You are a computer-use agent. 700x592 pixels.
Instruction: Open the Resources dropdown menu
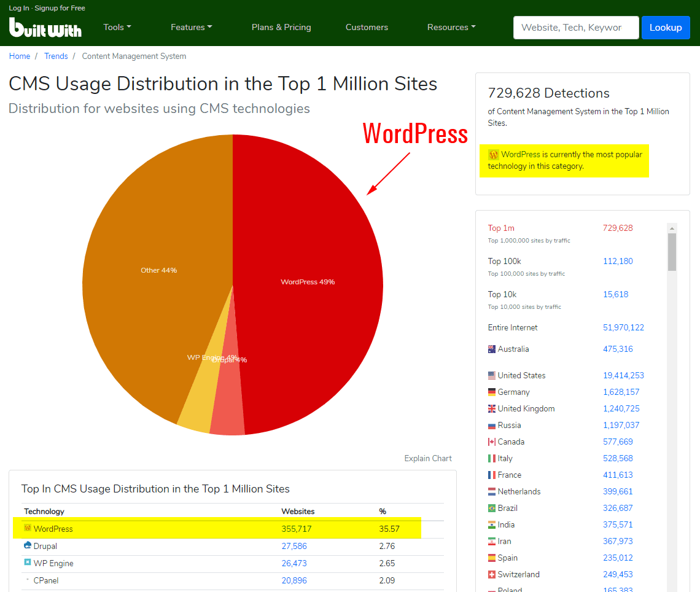click(451, 27)
